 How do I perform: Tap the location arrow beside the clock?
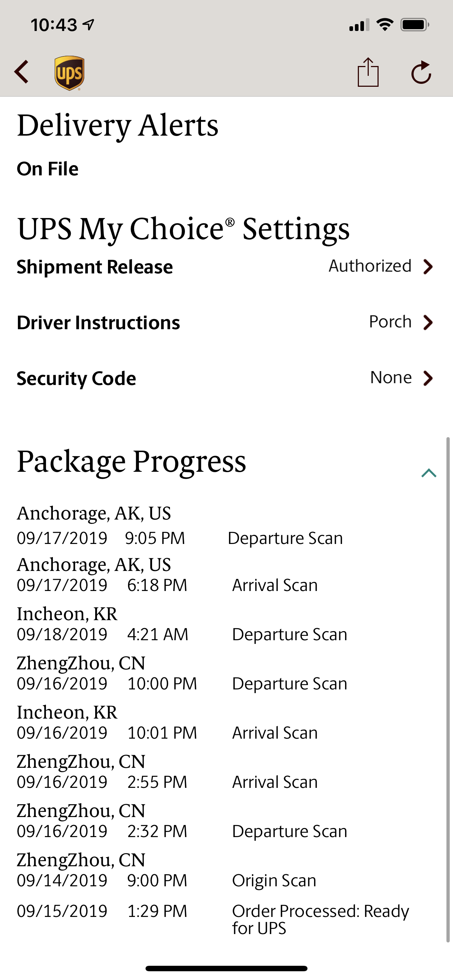pyautogui.click(x=88, y=25)
